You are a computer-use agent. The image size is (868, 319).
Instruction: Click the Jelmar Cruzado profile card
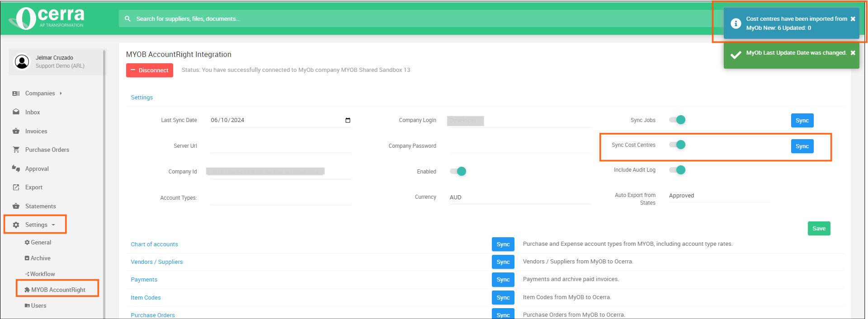pos(56,62)
